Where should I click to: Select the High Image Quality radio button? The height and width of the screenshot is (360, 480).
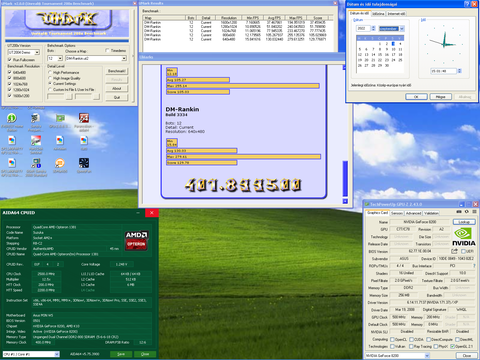click(50, 78)
